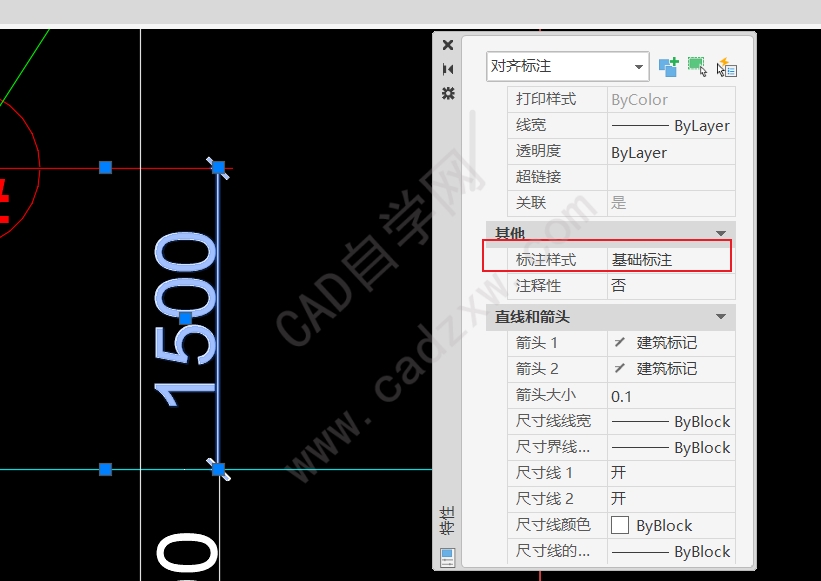Click the top dimension line arrow grip
Viewport: 821px width, 581px height.
(218, 167)
